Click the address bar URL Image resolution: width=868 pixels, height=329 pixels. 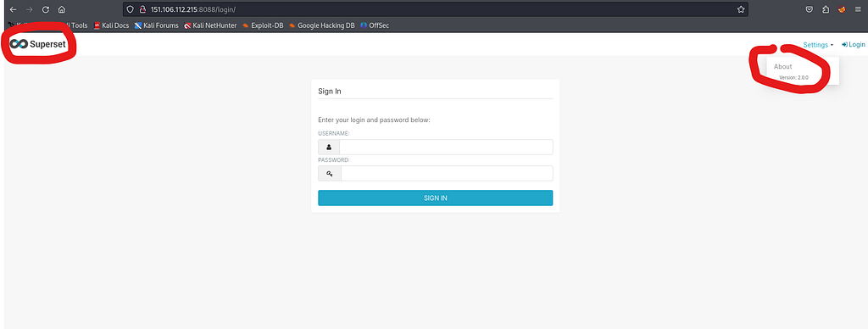[193, 9]
